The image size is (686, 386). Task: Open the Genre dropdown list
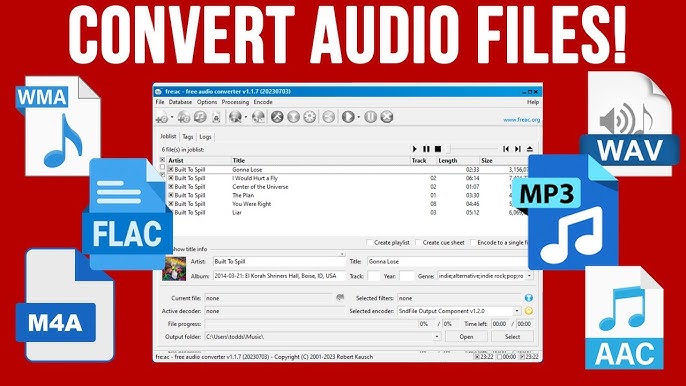529,276
